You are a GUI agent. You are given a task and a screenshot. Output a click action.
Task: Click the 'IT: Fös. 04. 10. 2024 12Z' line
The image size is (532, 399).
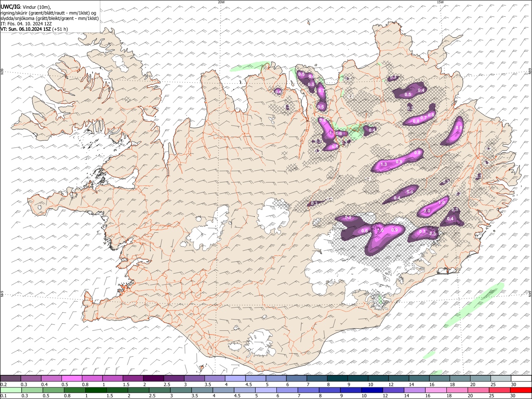(26, 24)
